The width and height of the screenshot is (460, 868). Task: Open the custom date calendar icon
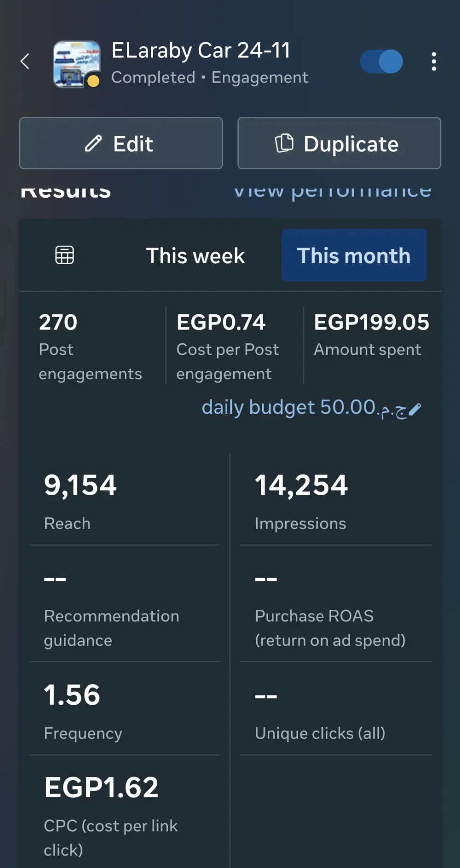click(x=64, y=255)
